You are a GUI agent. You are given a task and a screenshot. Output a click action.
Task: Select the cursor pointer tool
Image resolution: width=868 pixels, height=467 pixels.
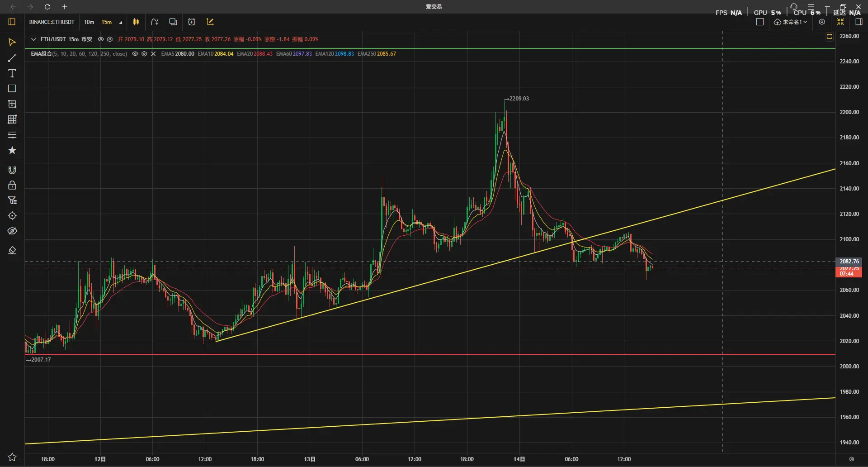[x=12, y=42]
